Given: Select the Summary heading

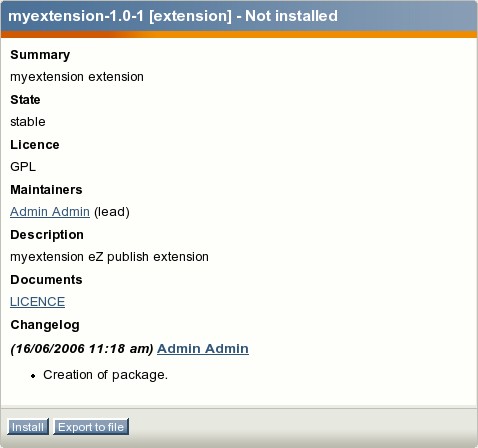Looking at the screenshot, I should (x=40, y=55).
